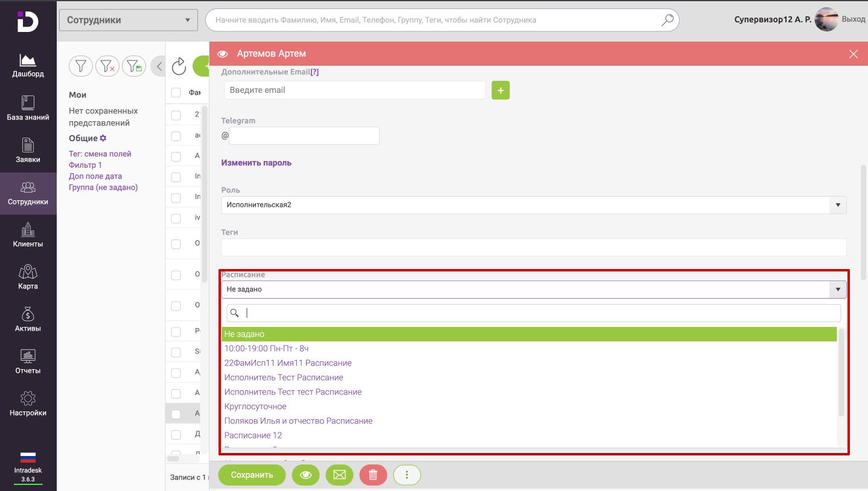The image size is (868, 491).
Task: Open Заявки in the sidebar
Action: [x=28, y=151]
